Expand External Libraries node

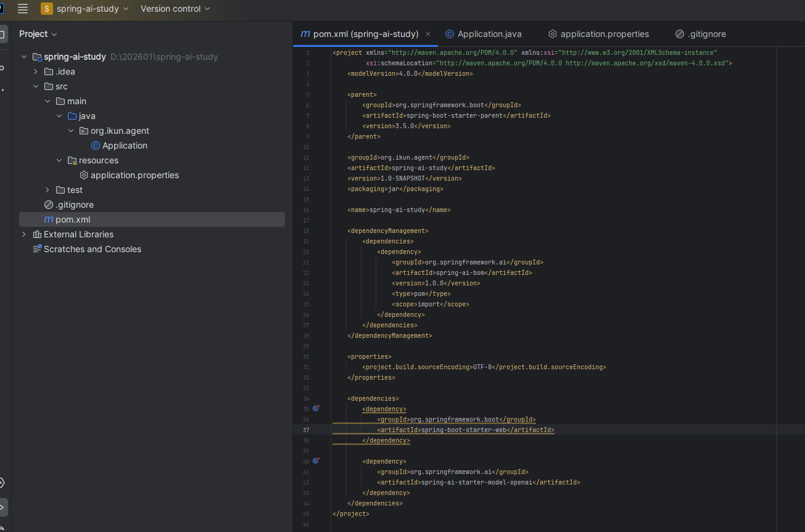click(24, 234)
